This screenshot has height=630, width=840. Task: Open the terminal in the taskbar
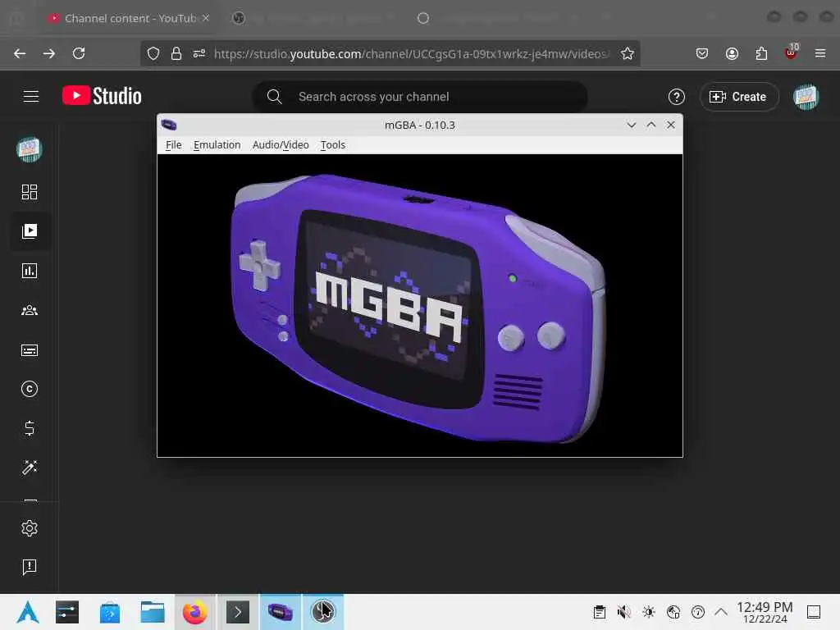coord(238,612)
